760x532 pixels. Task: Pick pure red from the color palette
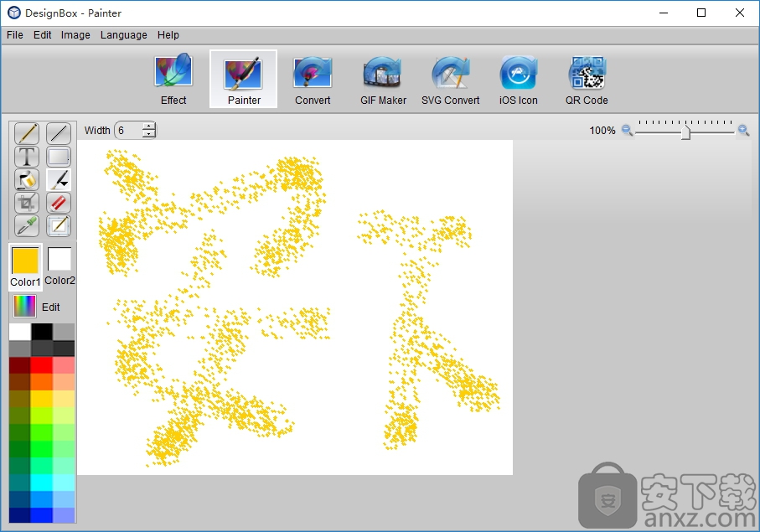[x=42, y=364]
